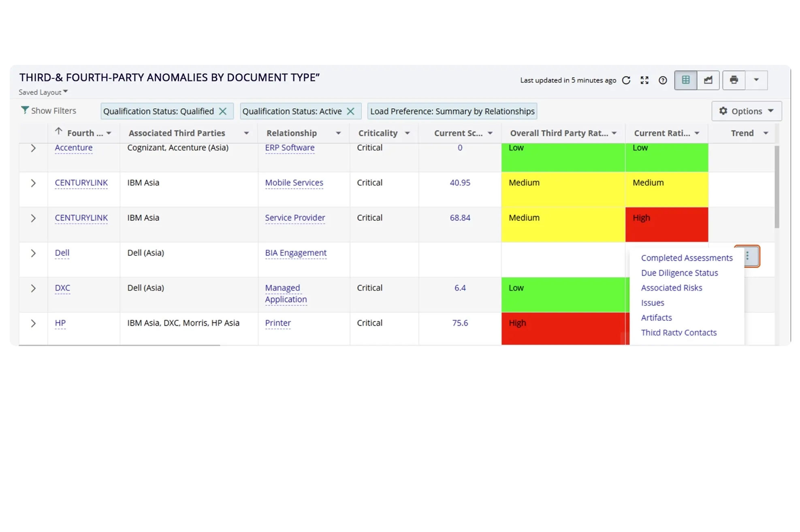Screen dimensions: 800x532
Task: Expand the Accenture row
Action: pyautogui.click(x=33, y=148)
